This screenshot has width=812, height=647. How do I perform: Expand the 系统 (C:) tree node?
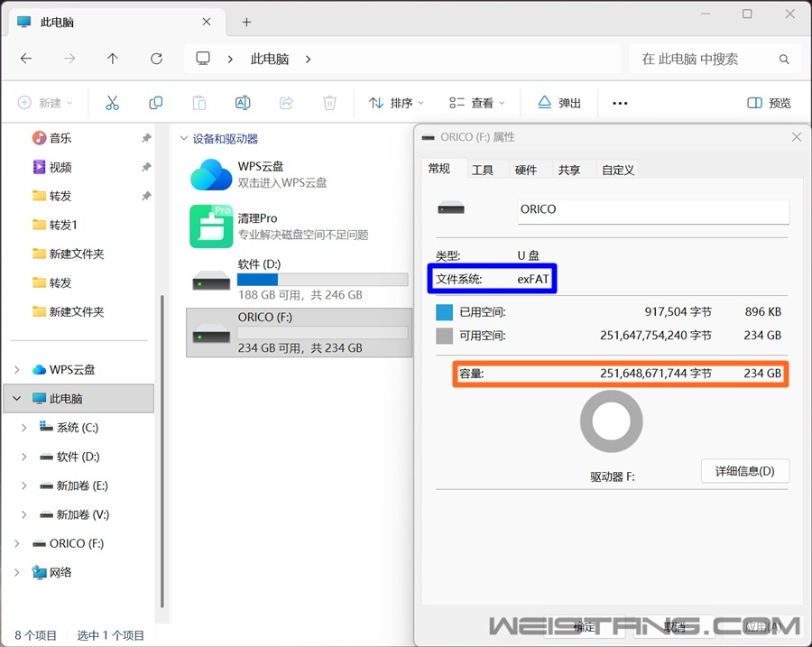tap(23, 428)
